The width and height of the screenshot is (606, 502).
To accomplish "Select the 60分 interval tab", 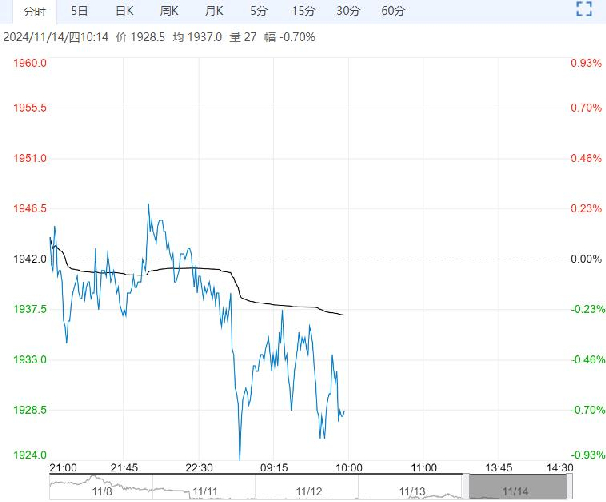I will coord(393,11).
